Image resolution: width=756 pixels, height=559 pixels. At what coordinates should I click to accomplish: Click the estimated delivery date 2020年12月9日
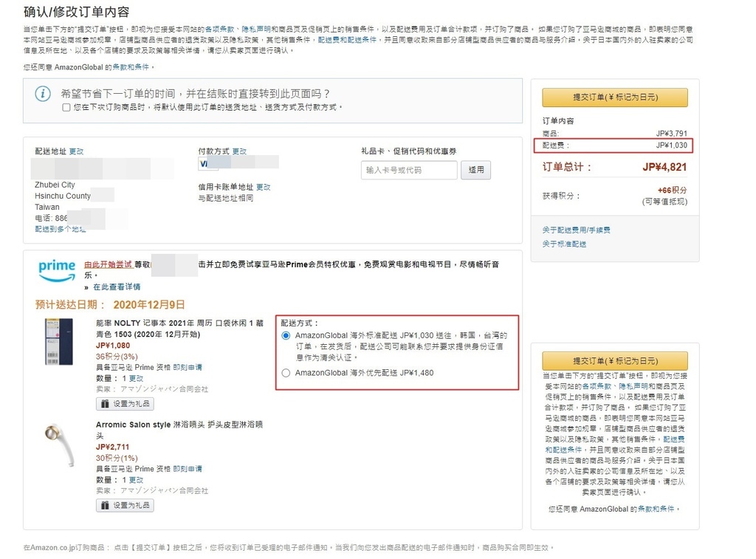[149, 305]
